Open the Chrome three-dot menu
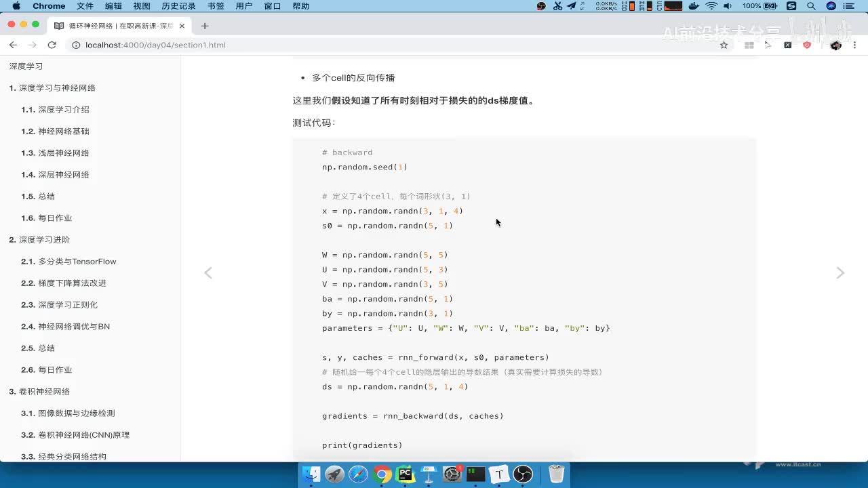This screenshot has width=868, height=488. [x=854, y=45]
